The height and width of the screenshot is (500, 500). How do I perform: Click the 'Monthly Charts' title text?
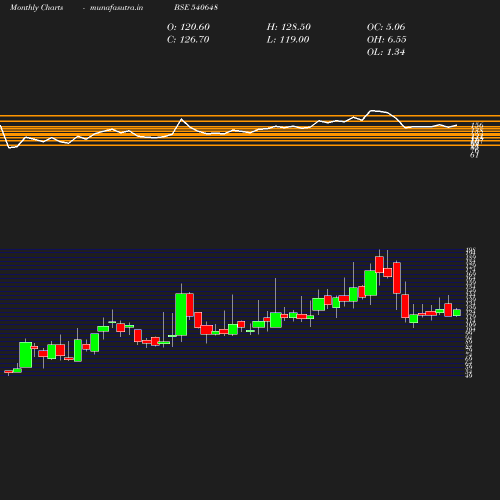[37, 7]
